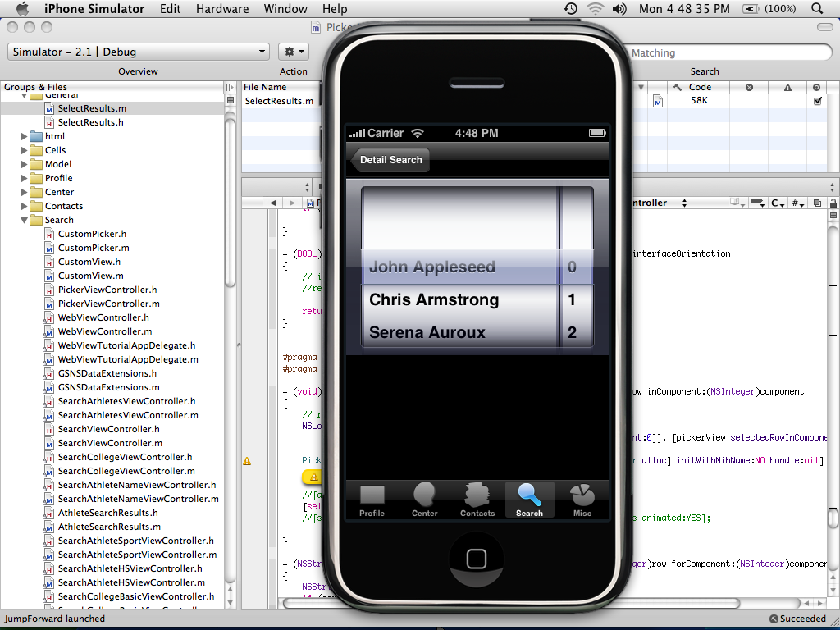Screen dimensions: 840x630
Task: Open the iPhone Simulator menu
Action: click(94, 8)
